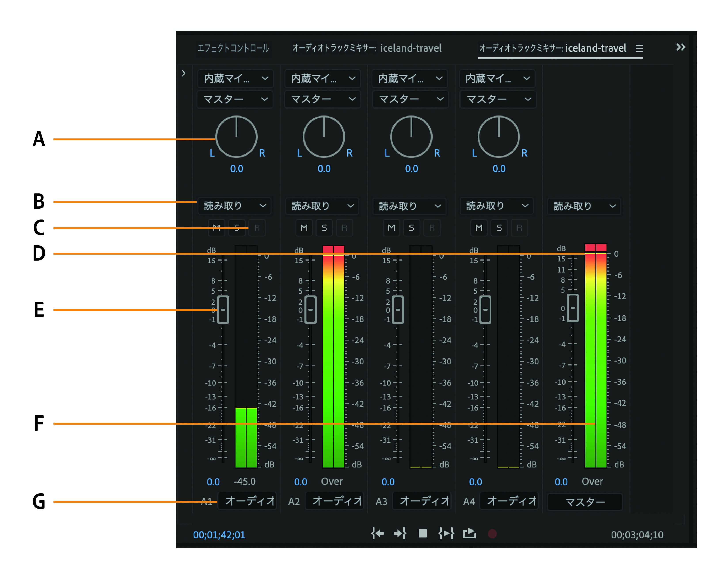The image size is (728, 579).
Task: Open A4 input device 内蔵マイ dropdown
Action: point(497,78)
